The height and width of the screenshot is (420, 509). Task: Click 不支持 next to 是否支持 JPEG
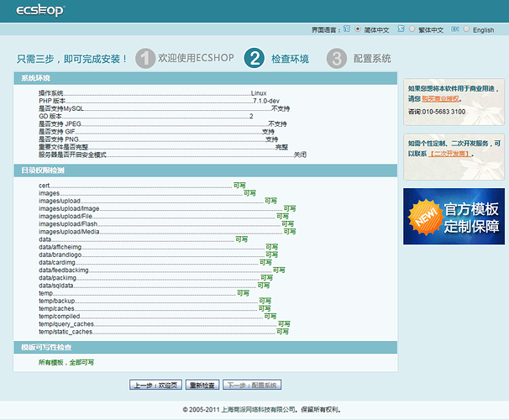pos(277,123)
